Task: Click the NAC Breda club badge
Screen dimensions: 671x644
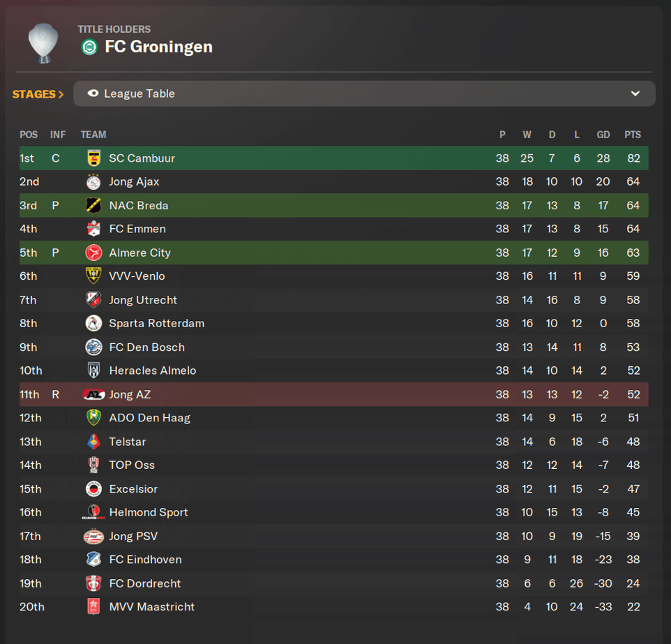Action: [93, 206]
